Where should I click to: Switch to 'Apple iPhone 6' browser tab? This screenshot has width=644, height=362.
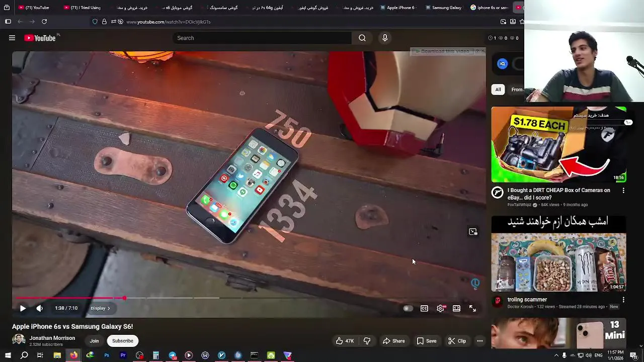398,8
